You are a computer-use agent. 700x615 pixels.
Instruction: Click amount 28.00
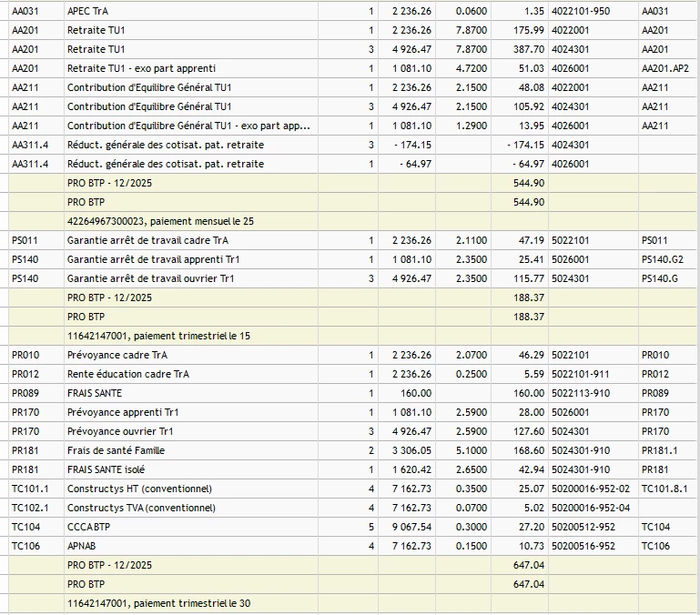(x=532, y=412)
